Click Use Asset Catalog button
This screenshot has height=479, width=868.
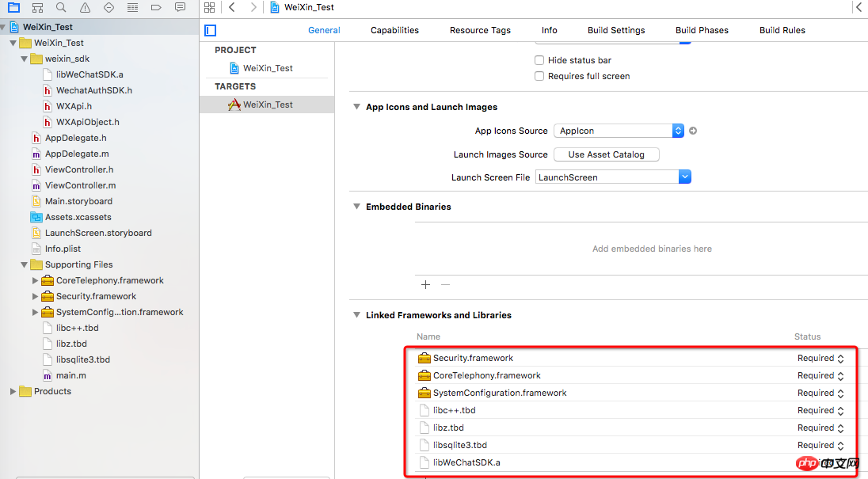coord(606,154)
